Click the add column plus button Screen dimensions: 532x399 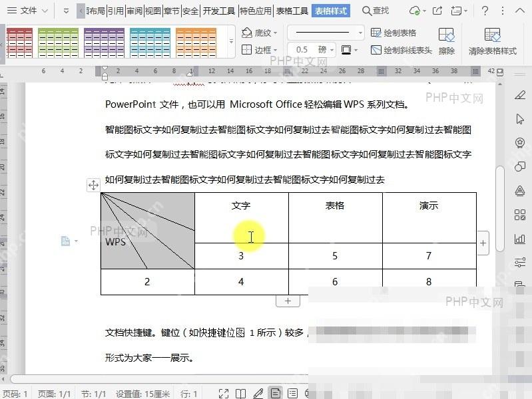tap(483, 243)
